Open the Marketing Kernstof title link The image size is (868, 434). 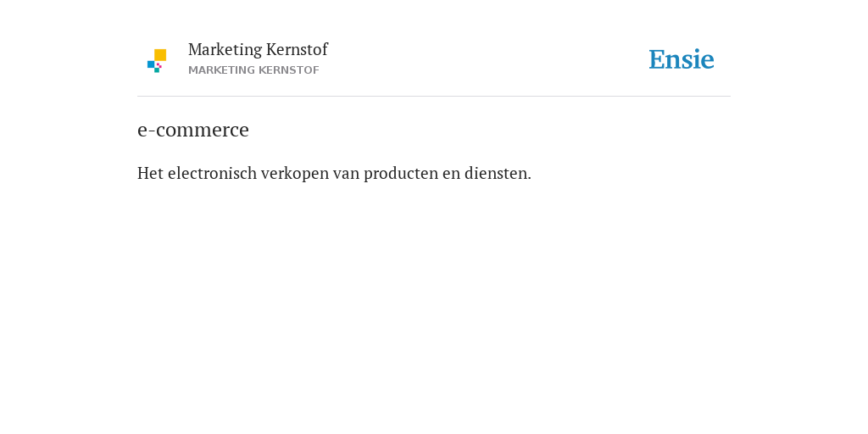click(x=258, y=49)
